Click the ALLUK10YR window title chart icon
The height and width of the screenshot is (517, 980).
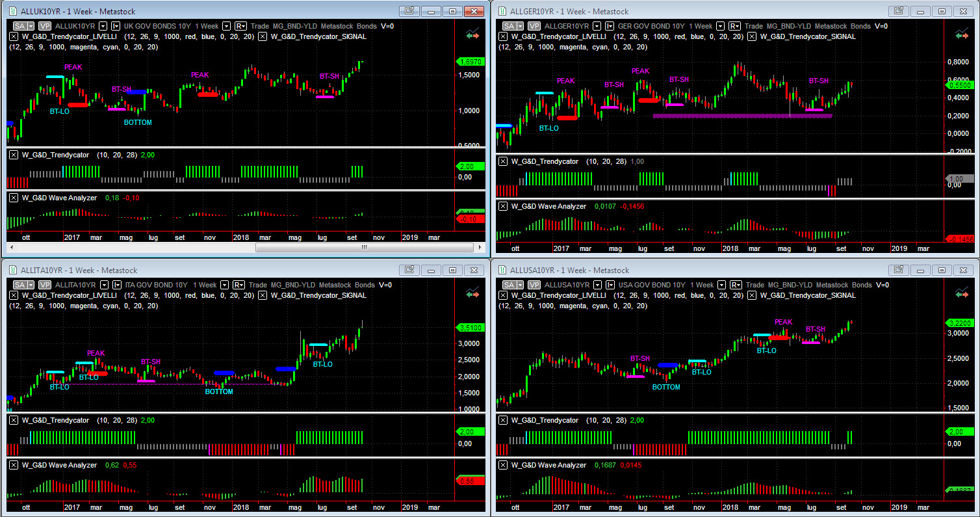pos(12,11)
